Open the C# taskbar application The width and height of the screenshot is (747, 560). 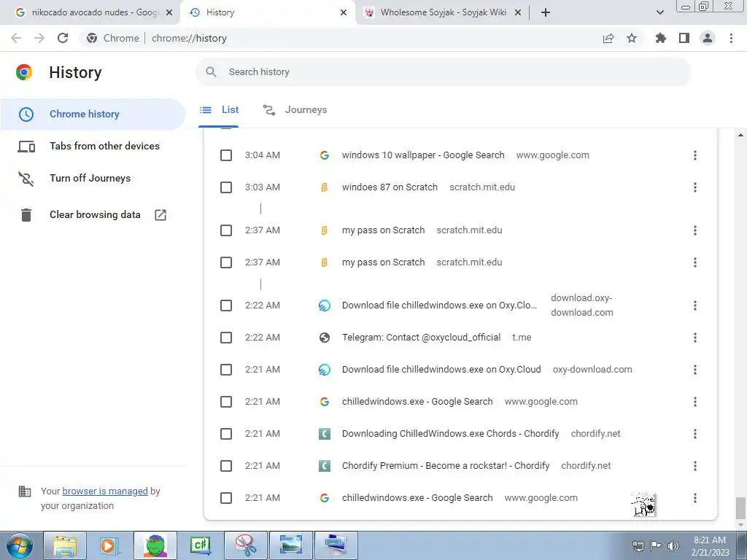tap(201, 545)
